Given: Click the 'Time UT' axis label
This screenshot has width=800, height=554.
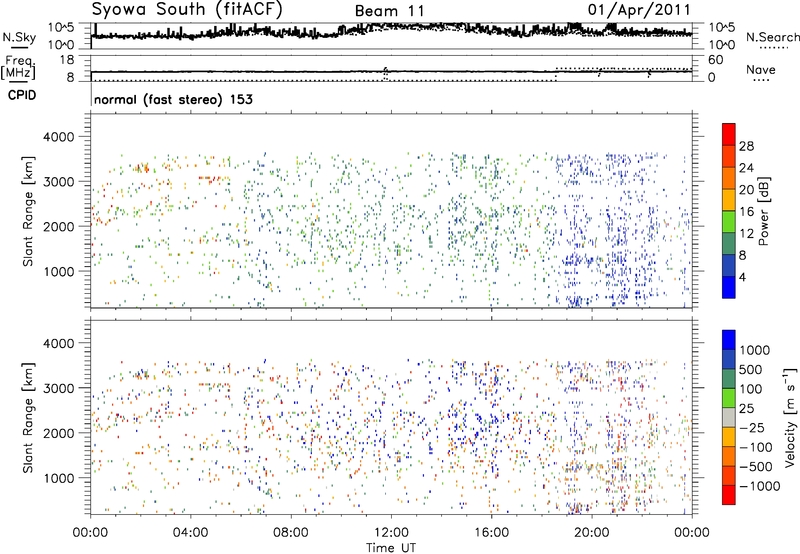Looking at the screenshot, I should coord(391,548).
